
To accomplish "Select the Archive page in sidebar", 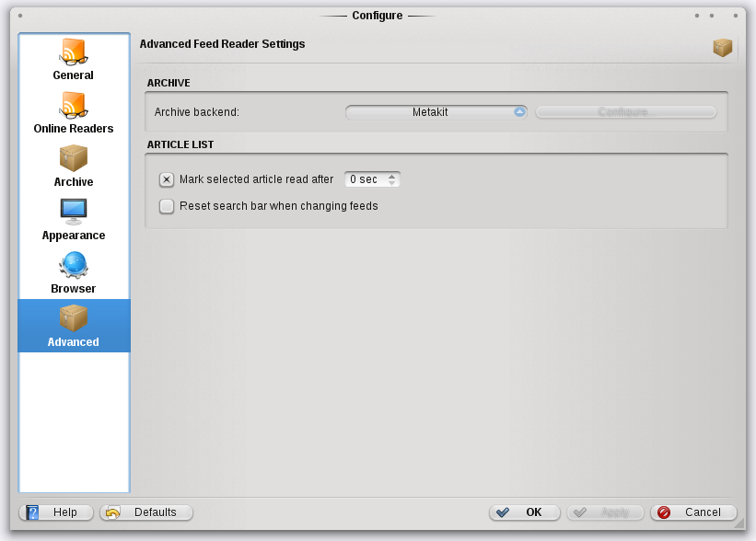I will tap(74, 167).
